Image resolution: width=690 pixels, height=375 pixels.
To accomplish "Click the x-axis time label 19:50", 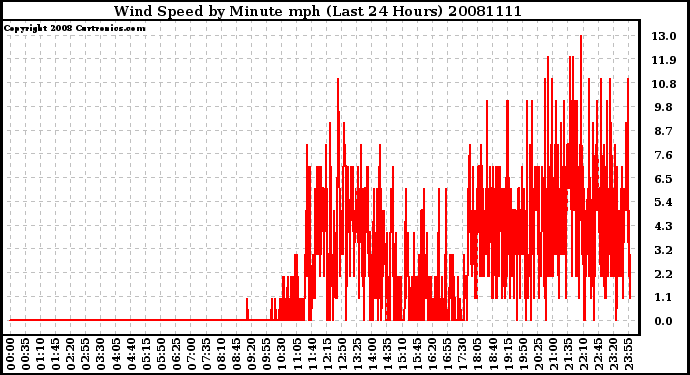I will [x=522, y=354].
